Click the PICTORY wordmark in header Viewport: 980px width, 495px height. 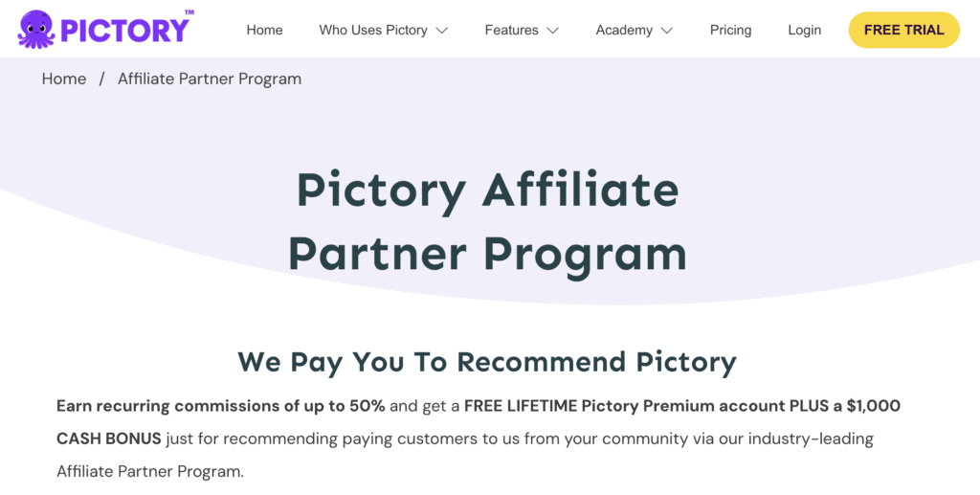(123, 30)
